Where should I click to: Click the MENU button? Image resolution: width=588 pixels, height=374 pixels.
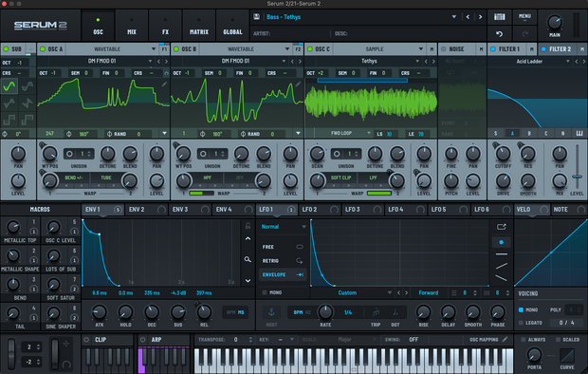pos(524,17)
